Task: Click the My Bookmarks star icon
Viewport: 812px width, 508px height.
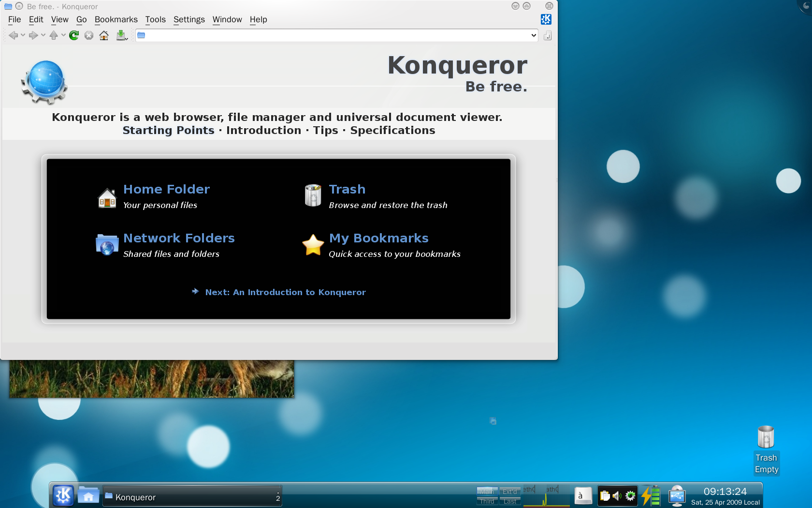Action: [313, 245]
